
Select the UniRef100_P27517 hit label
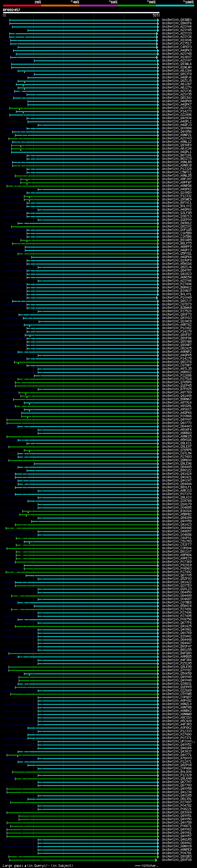click(177, 43)
